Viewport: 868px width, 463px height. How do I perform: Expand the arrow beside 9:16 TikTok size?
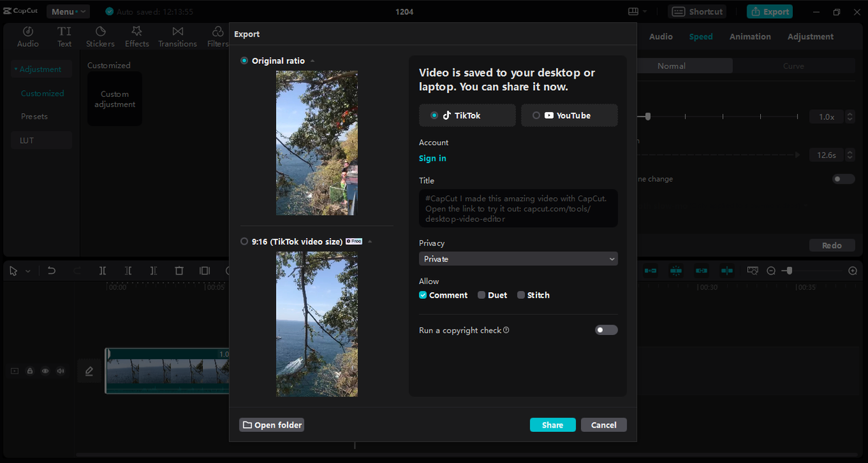[x=370, y=241]
